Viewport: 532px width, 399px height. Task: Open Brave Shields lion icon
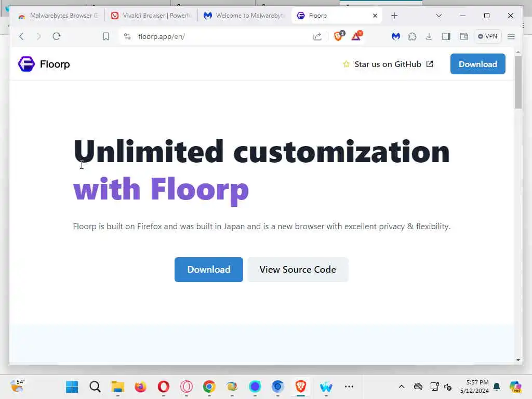click(339, 36)
